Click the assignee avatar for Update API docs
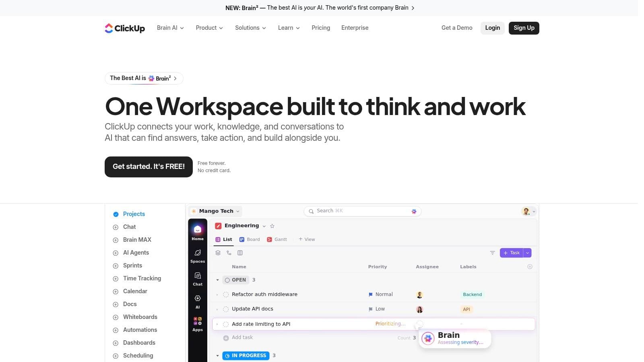Screen dimensions: 644x362 (419, 309)
